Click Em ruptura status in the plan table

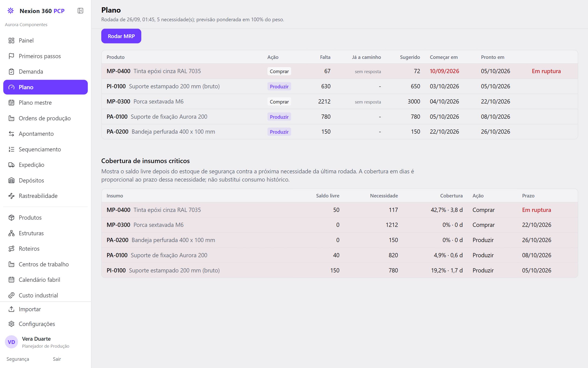coord(546,71)
